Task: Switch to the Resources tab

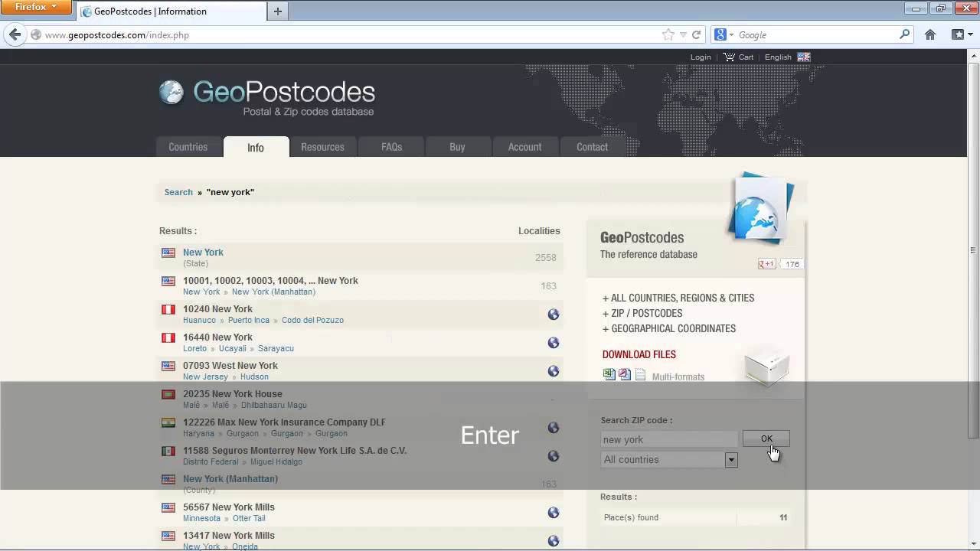Action: 322,147
